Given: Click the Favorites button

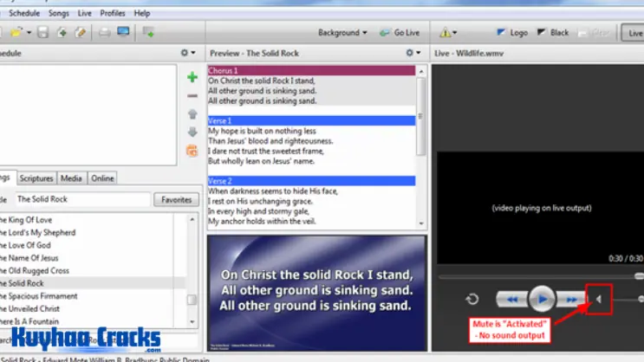Looking at the screenshot, I should coord(176,199).
